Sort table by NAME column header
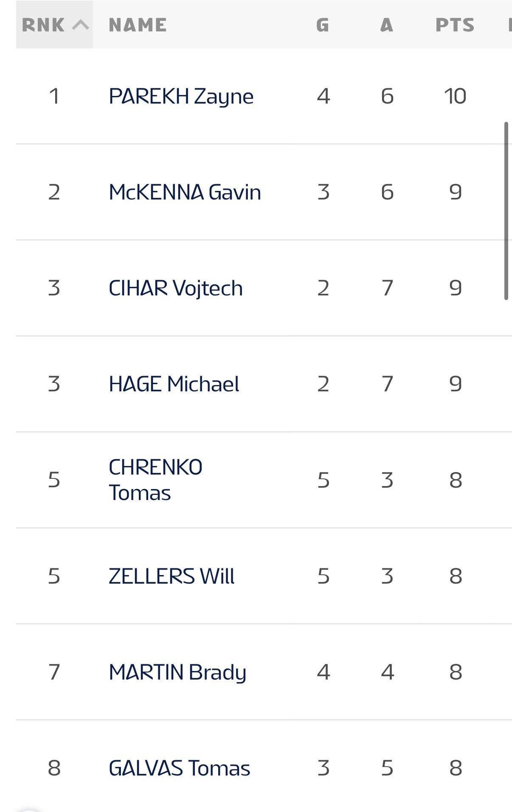This screenshot has width=512, height=812. pos(138,25)
